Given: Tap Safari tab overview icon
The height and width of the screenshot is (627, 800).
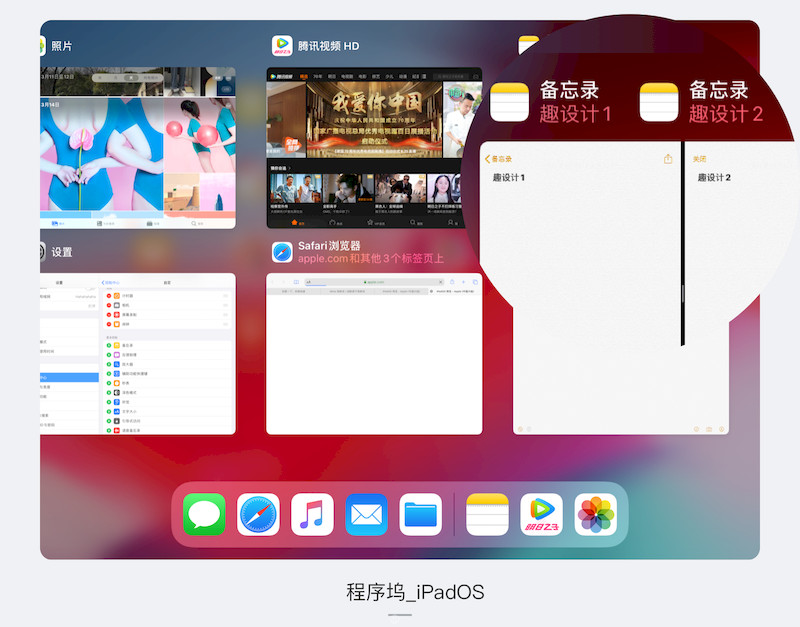Looking at the screenshot, I should pyautogui.click(x=475, y=282).
